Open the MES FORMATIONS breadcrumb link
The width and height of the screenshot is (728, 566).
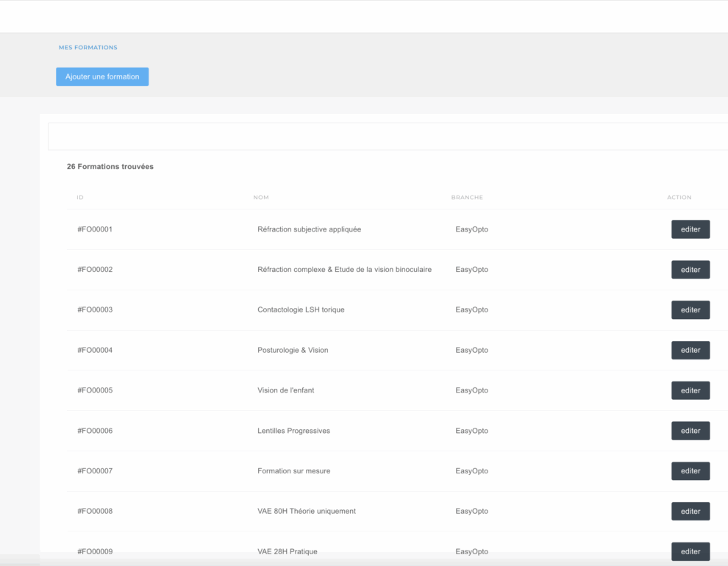(88, 47)
